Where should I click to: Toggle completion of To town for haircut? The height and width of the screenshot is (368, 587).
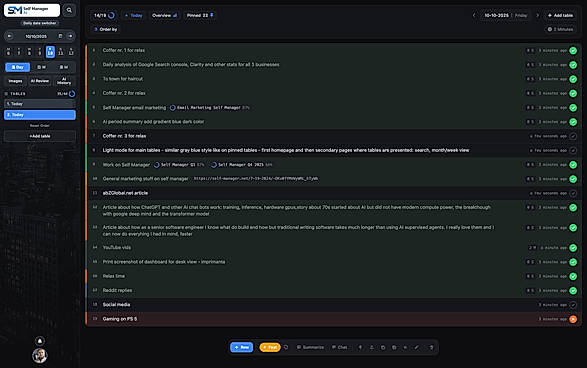573,79
